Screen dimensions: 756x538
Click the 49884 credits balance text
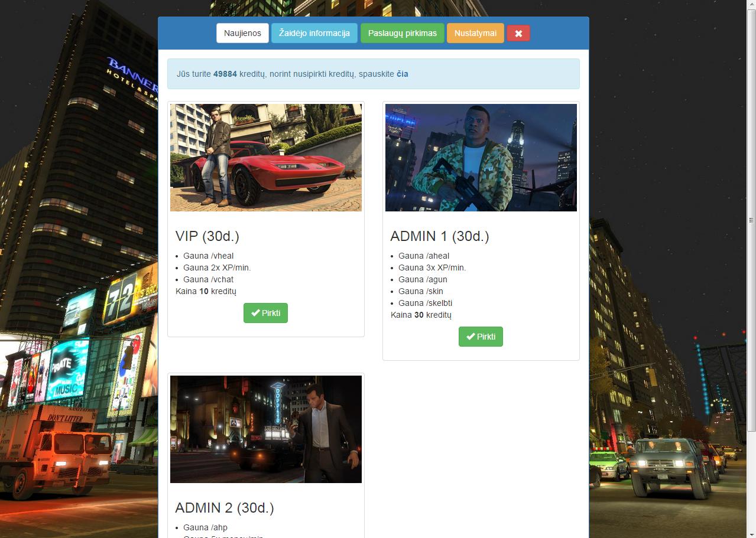pyautogui.click(x=225, y=74)
